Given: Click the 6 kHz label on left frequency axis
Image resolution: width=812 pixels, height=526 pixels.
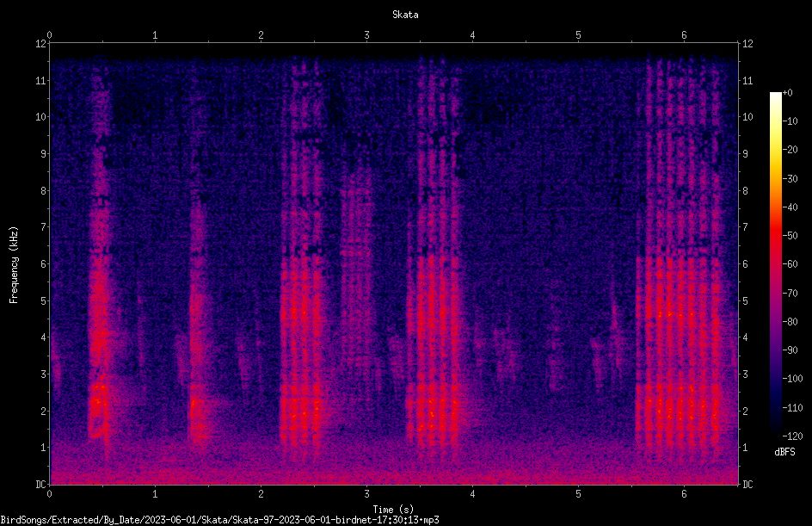Looking at the screenshot, I should pos(44,263).
